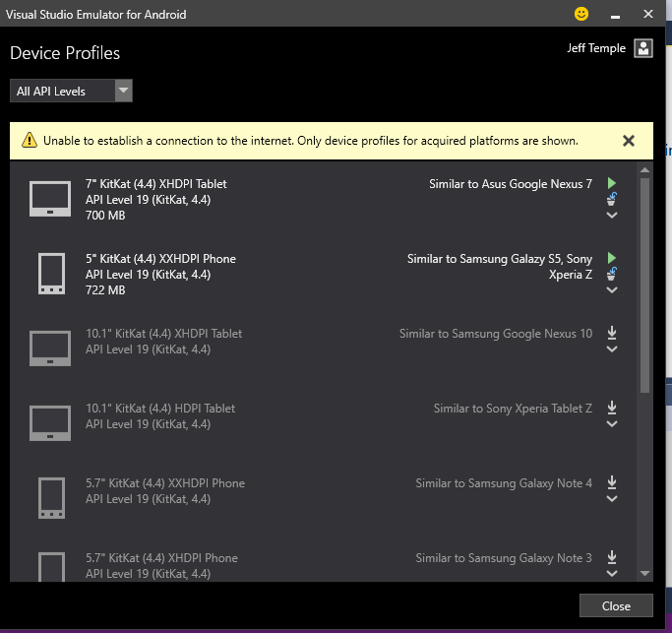Click "Similar to Samsung Google Nexus 10" text

coord(496,334)
